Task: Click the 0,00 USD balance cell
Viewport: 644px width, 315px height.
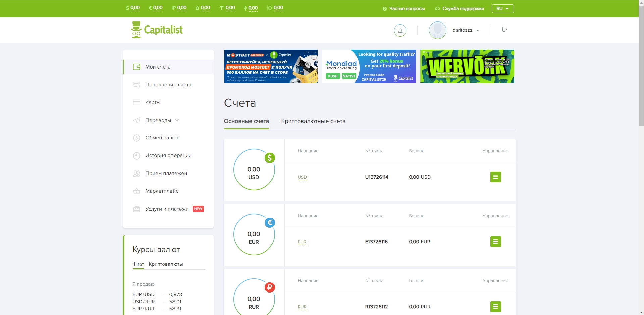Action: point(420,177)
